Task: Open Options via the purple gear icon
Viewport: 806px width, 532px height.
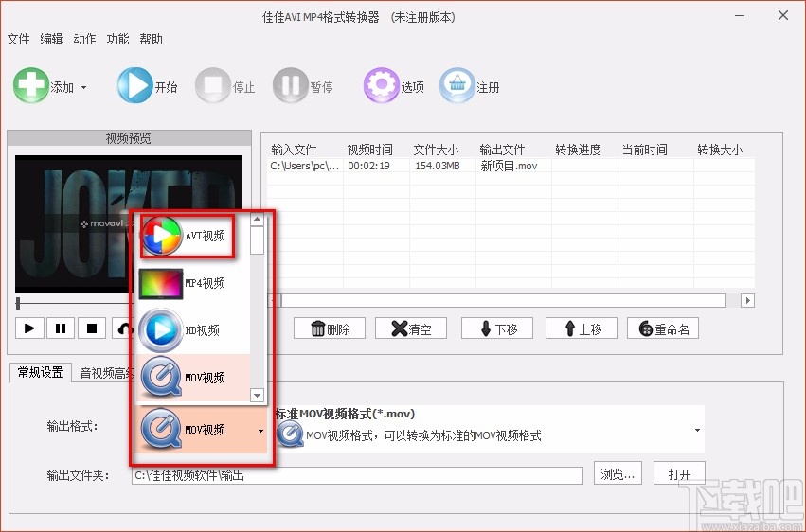Action: tap(382, 86)
